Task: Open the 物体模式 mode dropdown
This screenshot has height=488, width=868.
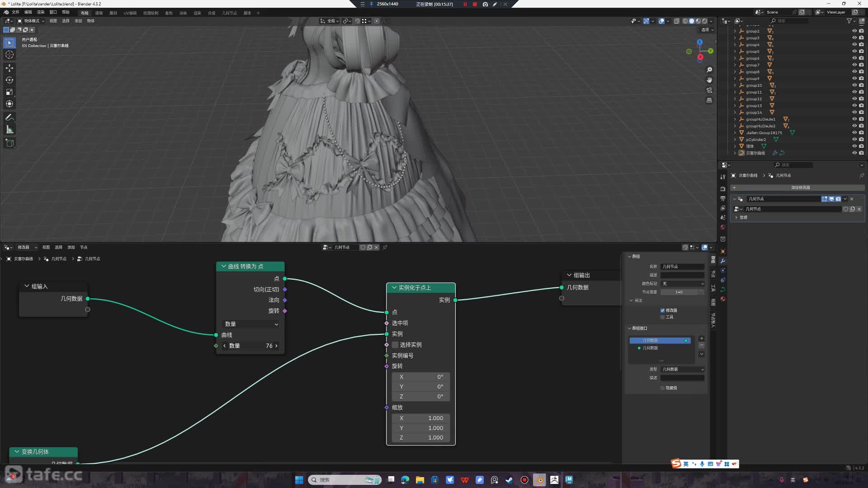Action: click(31, 21)
